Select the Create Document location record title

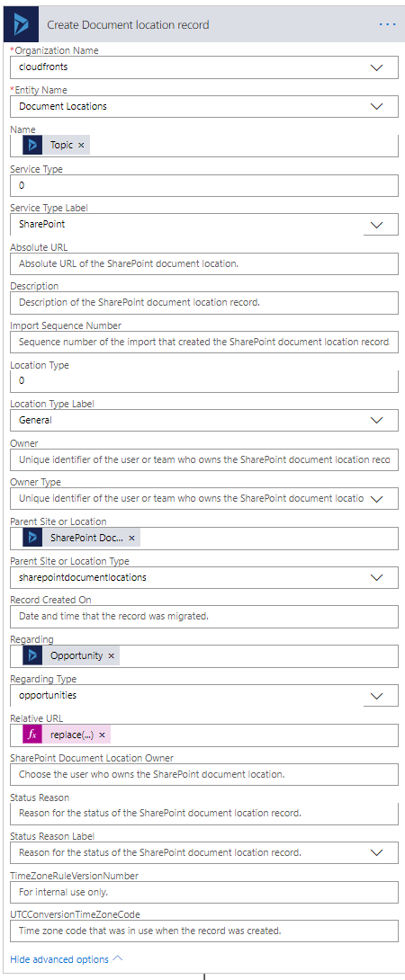point(129,25)
